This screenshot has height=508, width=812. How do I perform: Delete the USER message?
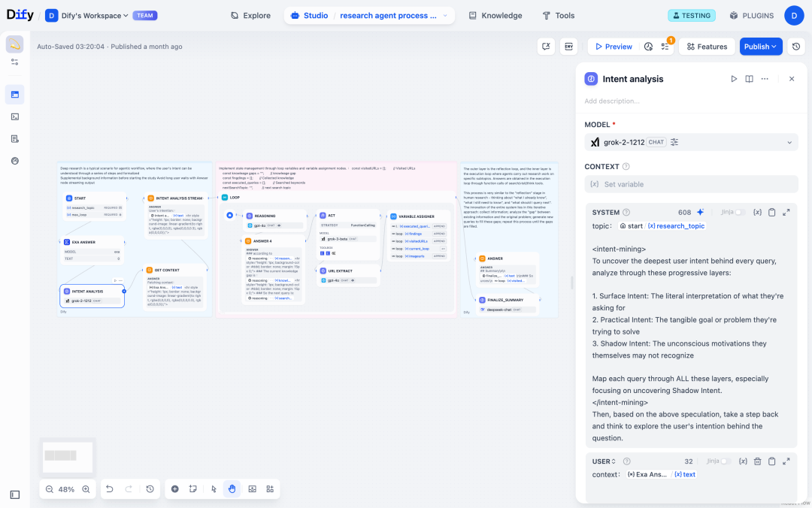[757, 461]
